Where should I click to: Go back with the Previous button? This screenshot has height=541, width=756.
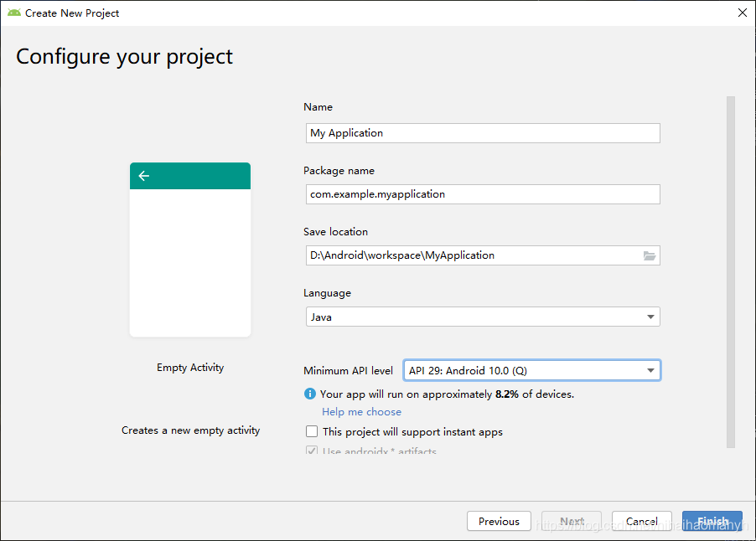tap(499, 521)
